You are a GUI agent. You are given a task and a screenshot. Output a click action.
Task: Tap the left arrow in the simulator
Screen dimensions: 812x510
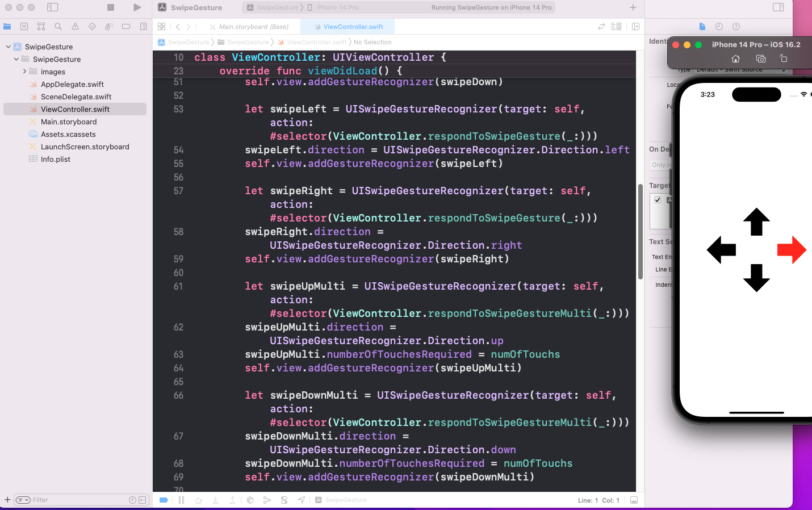[721, 250]
